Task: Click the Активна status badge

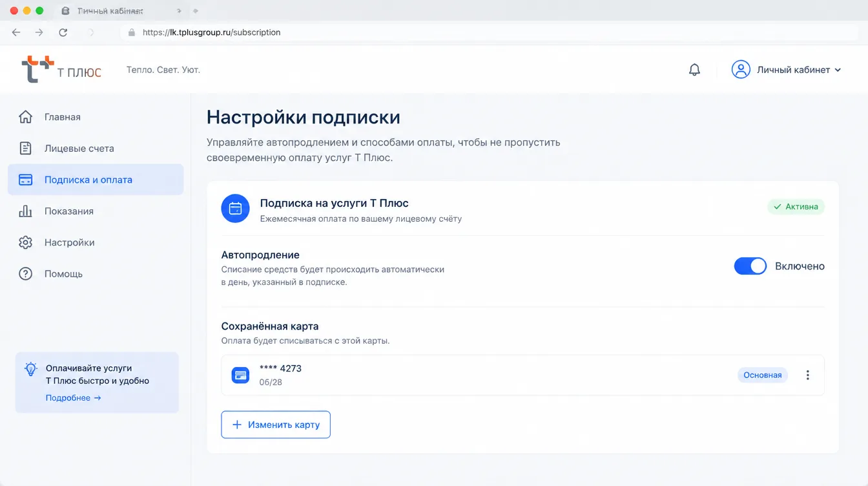Action: [796, 207]
